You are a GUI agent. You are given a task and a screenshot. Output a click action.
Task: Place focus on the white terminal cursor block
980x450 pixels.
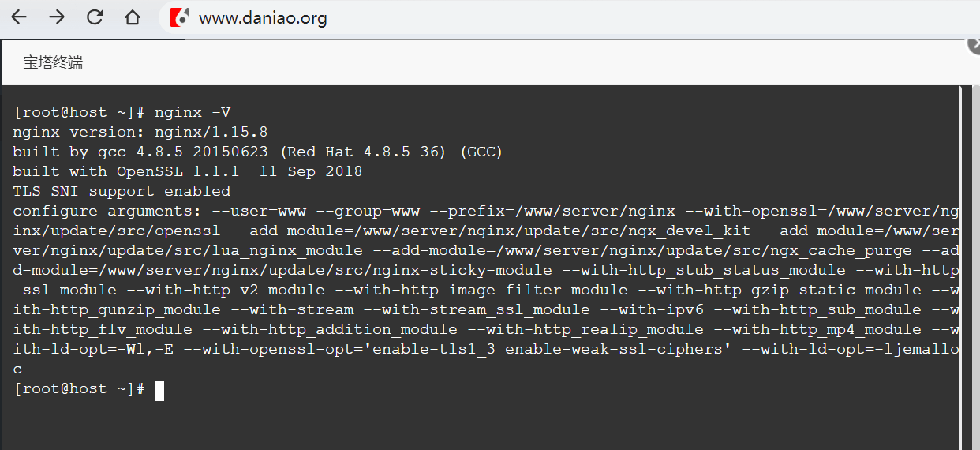coord(159,390)
